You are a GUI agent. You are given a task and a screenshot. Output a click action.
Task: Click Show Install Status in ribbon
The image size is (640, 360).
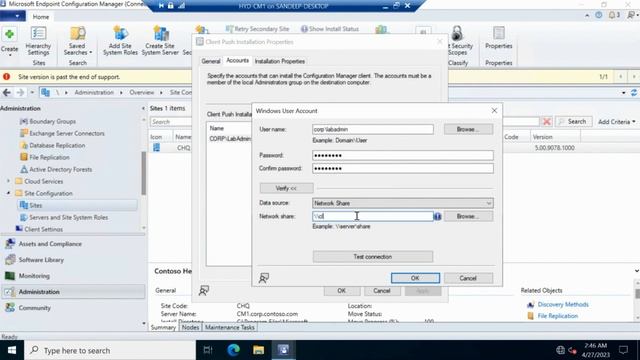pos(330,29)
